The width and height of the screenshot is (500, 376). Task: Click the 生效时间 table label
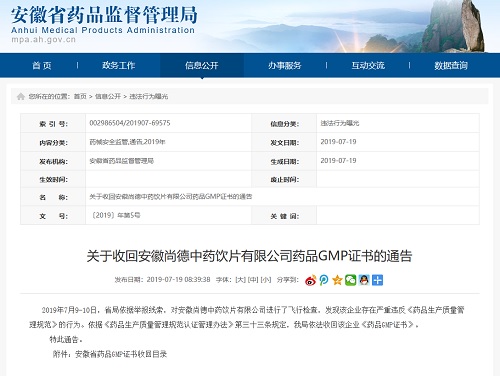pos(53,180)
